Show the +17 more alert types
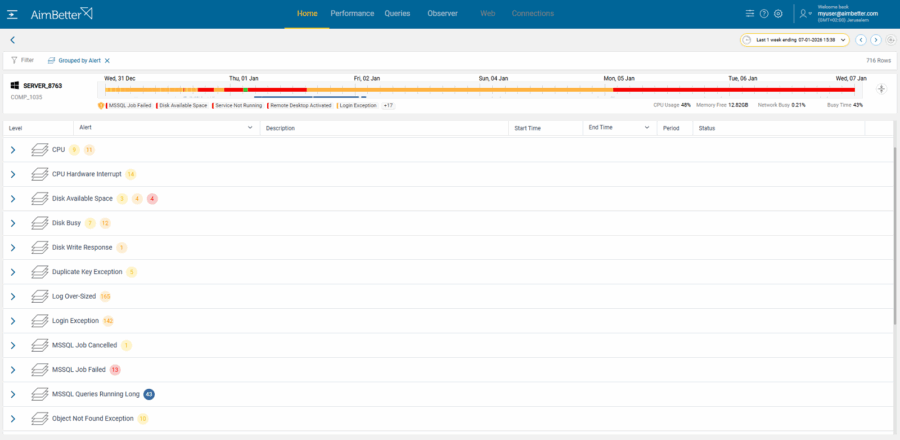 (388, 105)
